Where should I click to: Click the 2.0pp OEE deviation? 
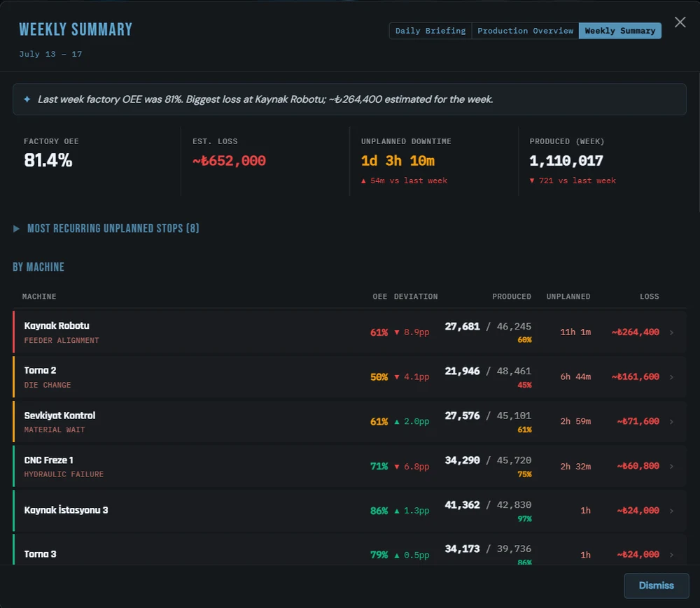[x=412, y=421]
